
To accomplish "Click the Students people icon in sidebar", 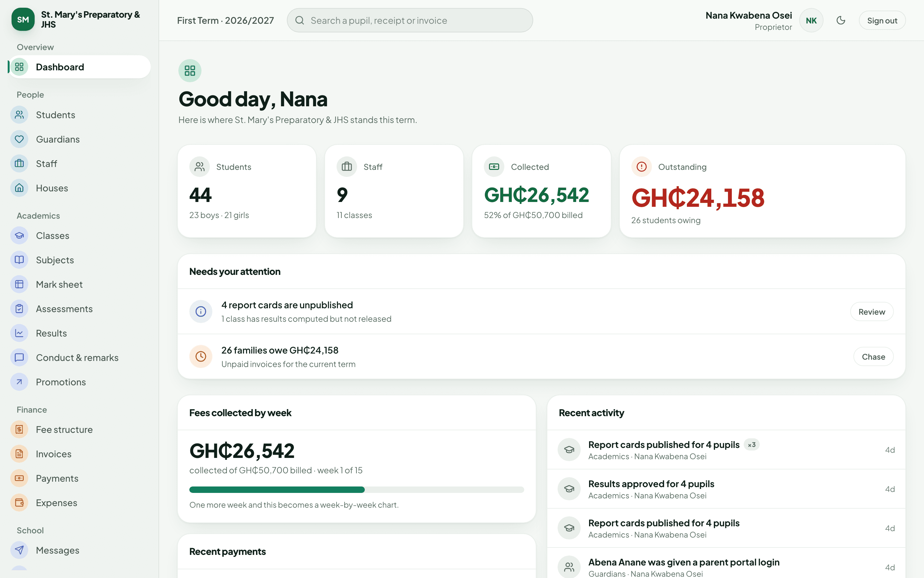I will 19,115.
